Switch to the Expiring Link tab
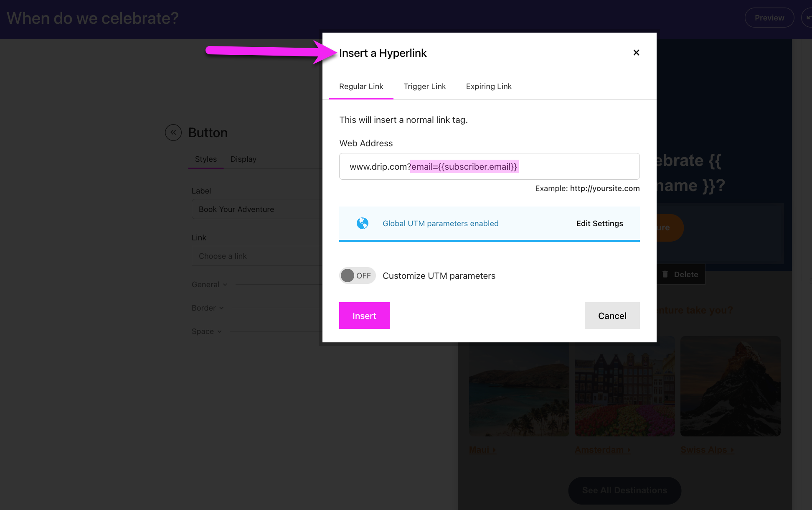The image size is (812, 510). pyautogui.click(x=489, y=86)
